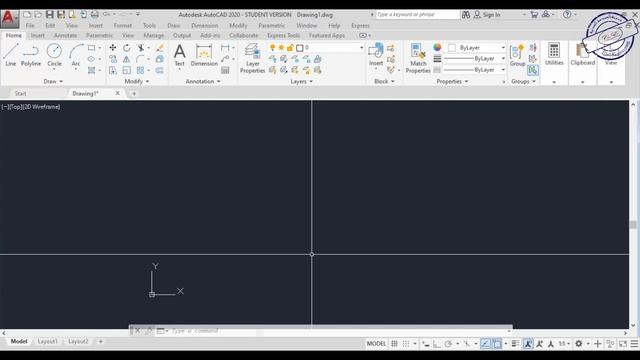Switch to Layout1 tab

coord(48,341)
